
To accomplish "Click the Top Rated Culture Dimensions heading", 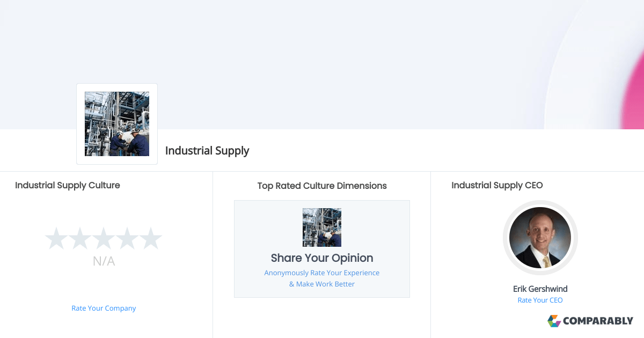I will click(321, 186).
